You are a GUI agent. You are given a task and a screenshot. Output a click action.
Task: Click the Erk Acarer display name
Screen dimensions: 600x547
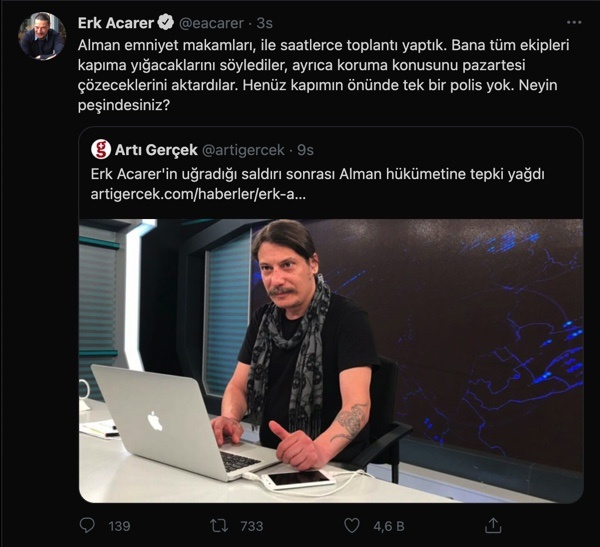tap(116, 23)
